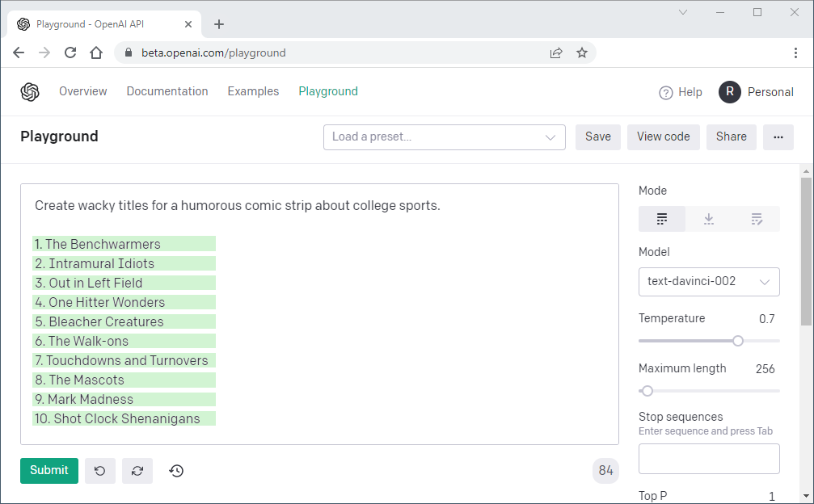Viewport: 814px width, 504px height.
Task: Click the Stop sequences input box
Action: 709,459
